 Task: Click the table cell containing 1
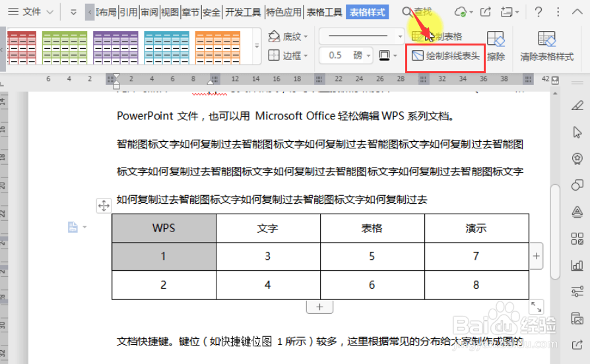tap(164, 257)
